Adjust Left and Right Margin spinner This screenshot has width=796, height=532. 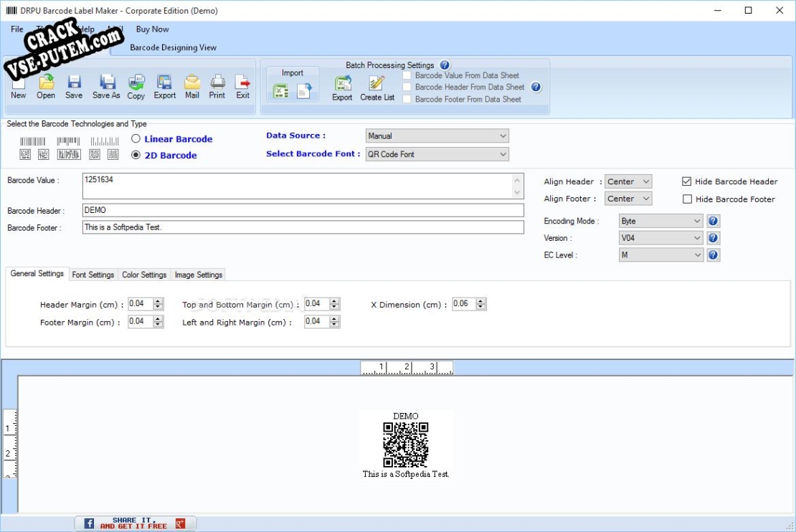[x=334, y=322]
